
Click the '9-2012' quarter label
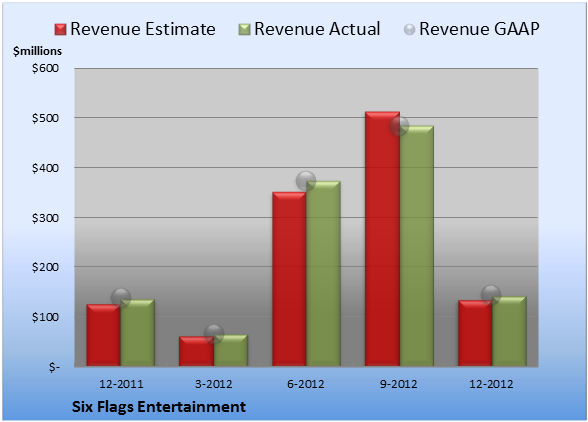coord(399,384)
